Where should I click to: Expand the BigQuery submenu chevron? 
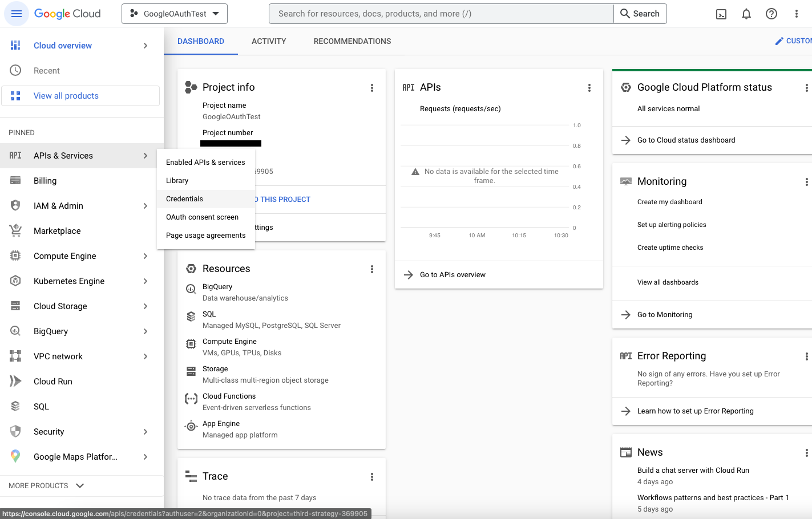pyautogui.click(x=146, y=331)
